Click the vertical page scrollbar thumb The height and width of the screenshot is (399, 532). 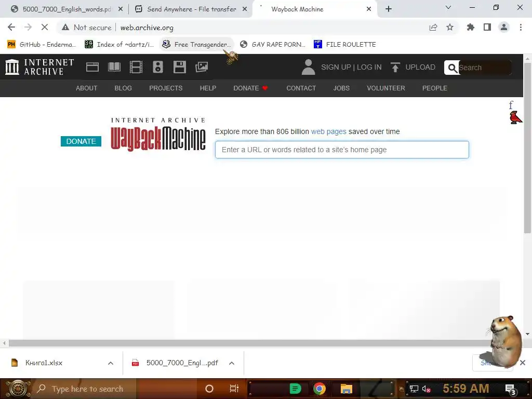[x=527, y=148]
